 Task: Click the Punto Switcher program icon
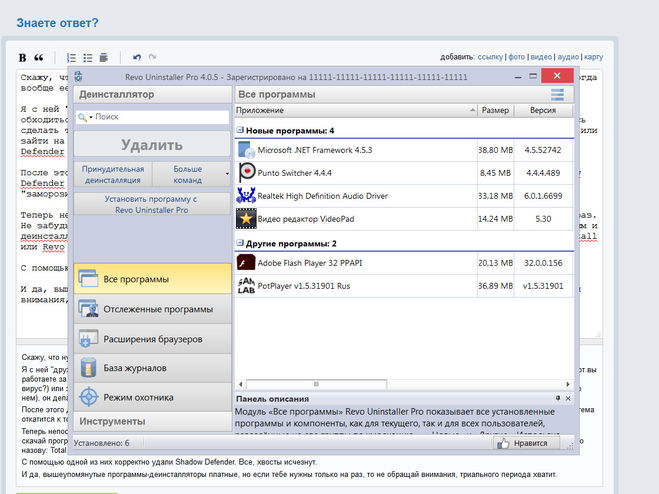[247, 173]
